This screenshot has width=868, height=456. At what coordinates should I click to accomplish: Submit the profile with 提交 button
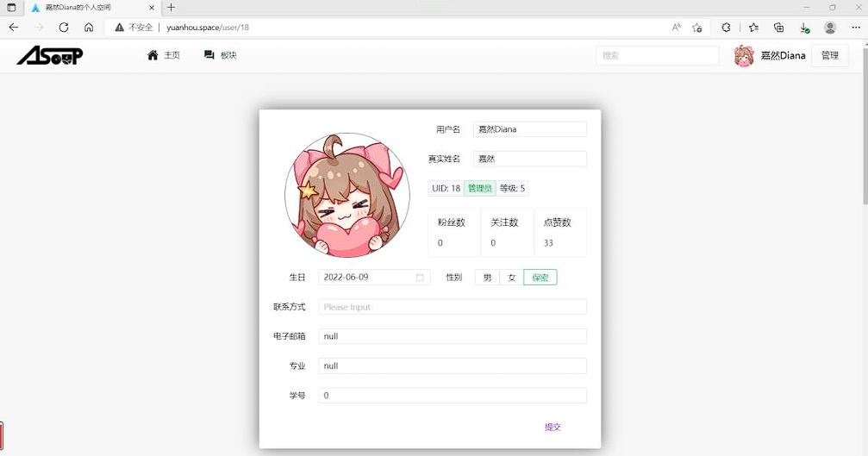553,427
